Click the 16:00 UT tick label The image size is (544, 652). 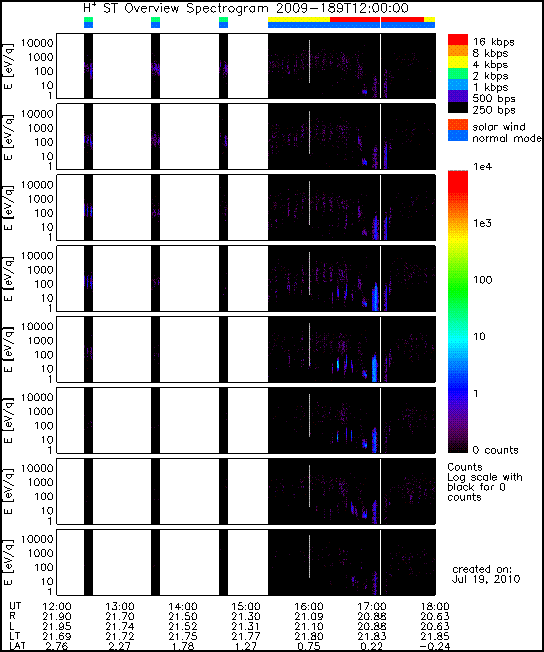[309, 606]
